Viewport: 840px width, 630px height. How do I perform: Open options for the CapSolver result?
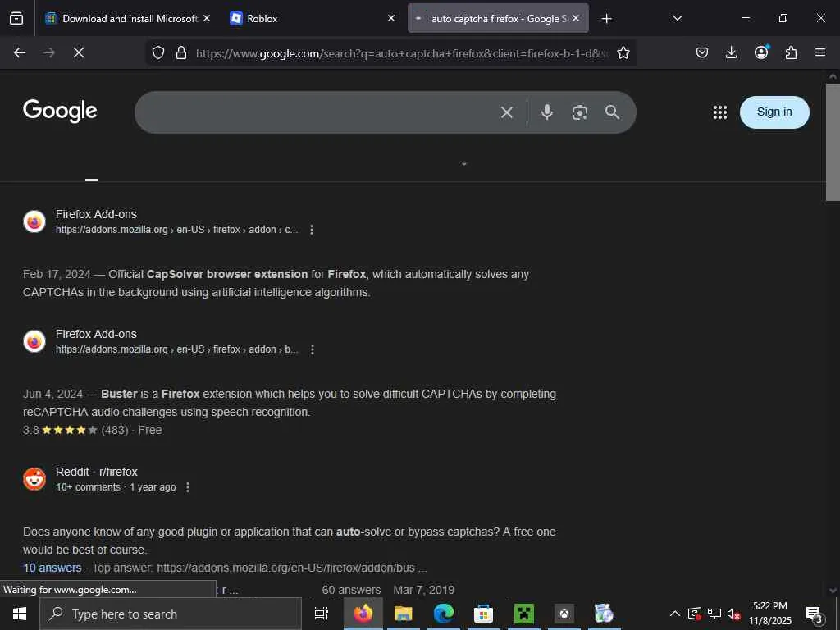[x=311, y=230]
